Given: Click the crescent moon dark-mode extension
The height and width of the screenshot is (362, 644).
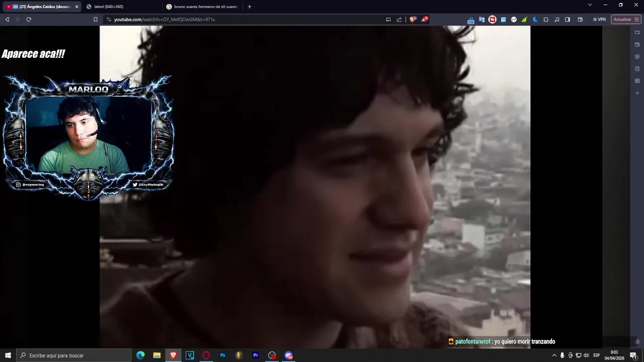Looking at the screenshot, I should click(x=535, y=20).
